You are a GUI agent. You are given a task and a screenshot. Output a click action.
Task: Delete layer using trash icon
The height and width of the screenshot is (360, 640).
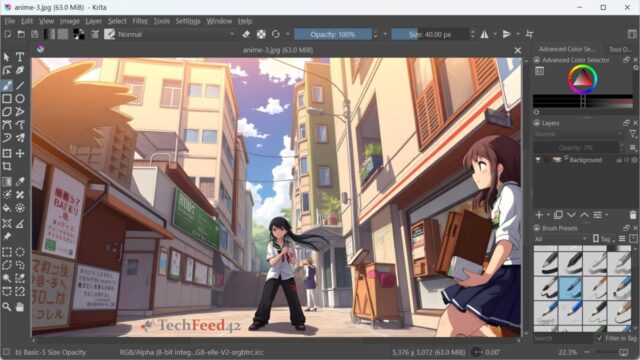click(x=633, y=215)
